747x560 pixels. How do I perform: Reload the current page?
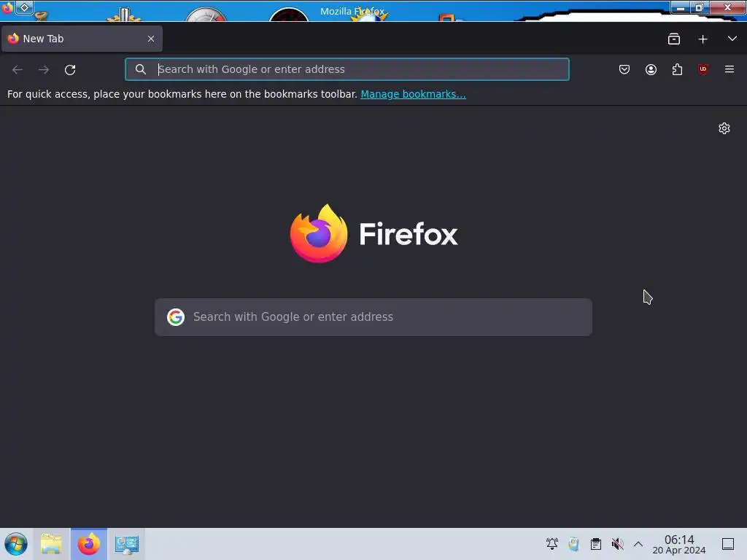(70, 70)
